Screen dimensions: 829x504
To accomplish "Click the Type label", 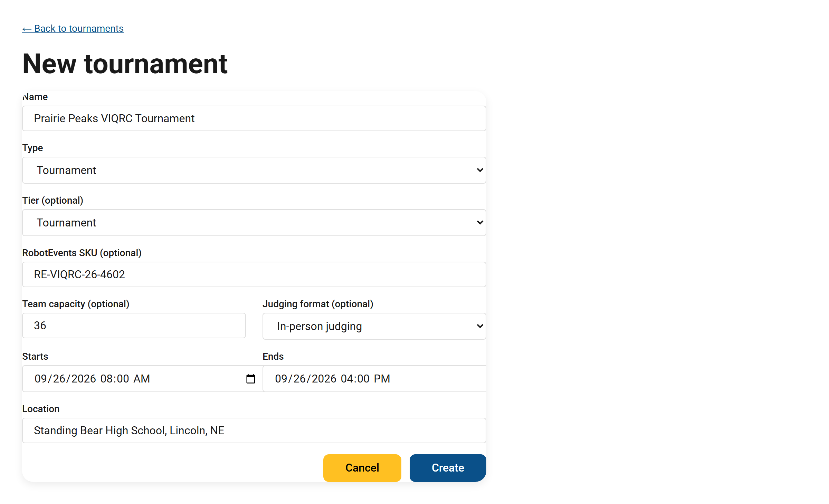I will click(32, 148).
